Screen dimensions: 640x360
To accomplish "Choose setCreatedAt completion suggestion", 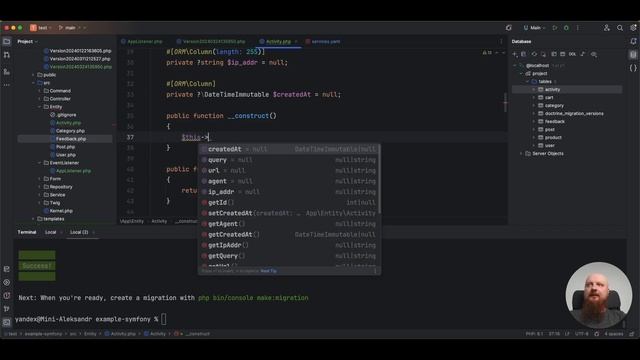I will [x=289, y=213].
